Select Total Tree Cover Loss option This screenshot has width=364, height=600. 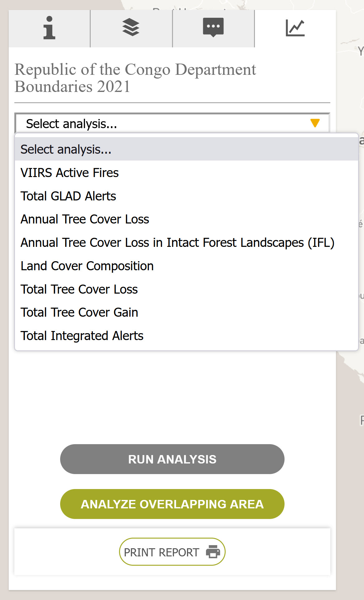click(x=79, y=290)
